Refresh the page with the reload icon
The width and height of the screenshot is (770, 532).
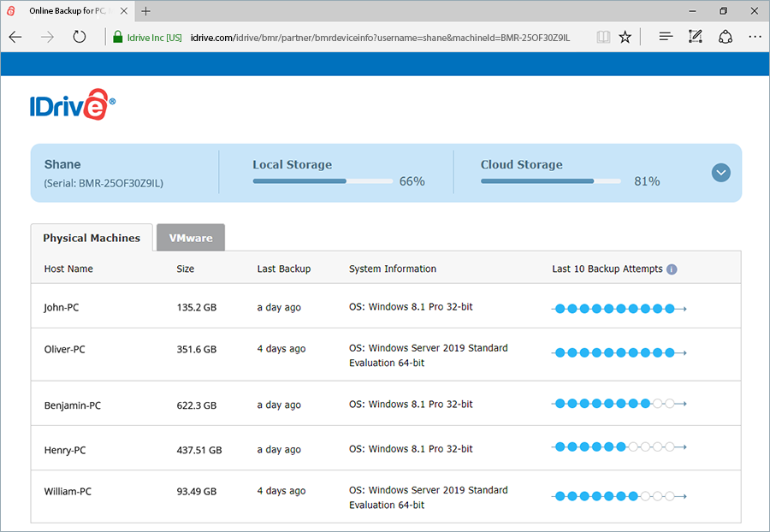[x=80, y=37]
